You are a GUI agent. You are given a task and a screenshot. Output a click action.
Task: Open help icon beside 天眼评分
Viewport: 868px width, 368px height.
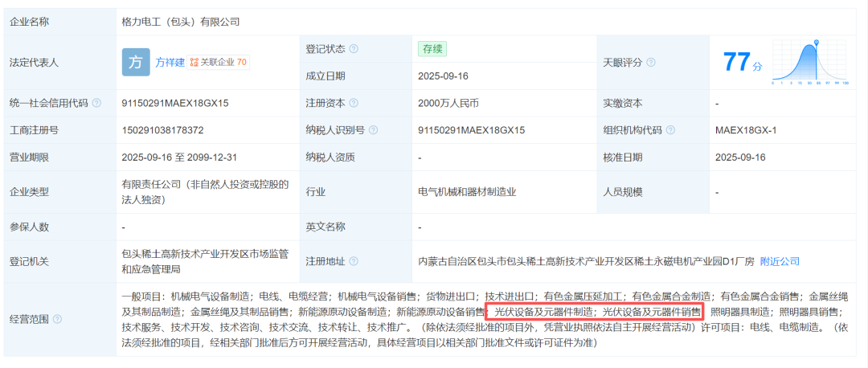point(651,63)
